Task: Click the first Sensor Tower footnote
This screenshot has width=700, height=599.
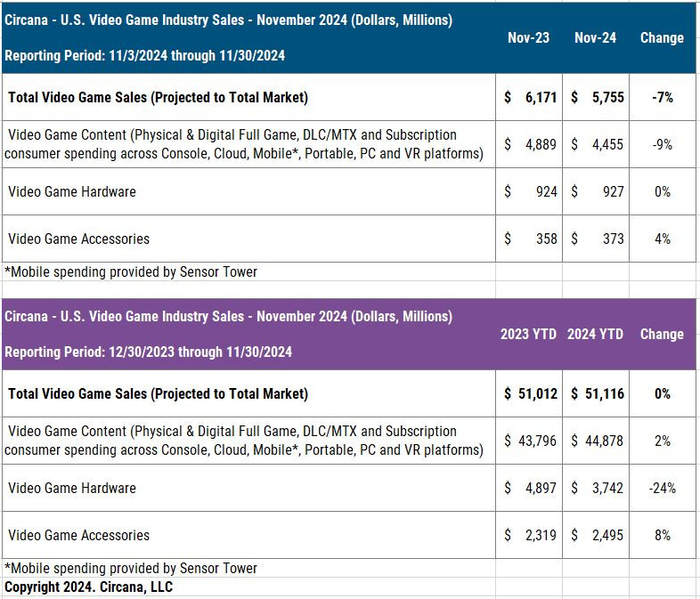Action: [131, 271]
